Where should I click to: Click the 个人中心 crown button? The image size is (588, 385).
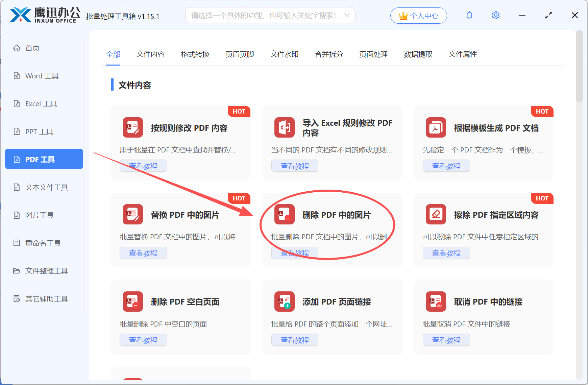click(419, 16)
